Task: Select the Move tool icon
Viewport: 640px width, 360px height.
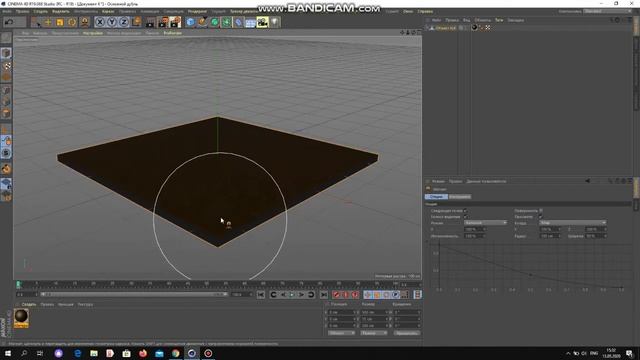Action: coord(48,22)
